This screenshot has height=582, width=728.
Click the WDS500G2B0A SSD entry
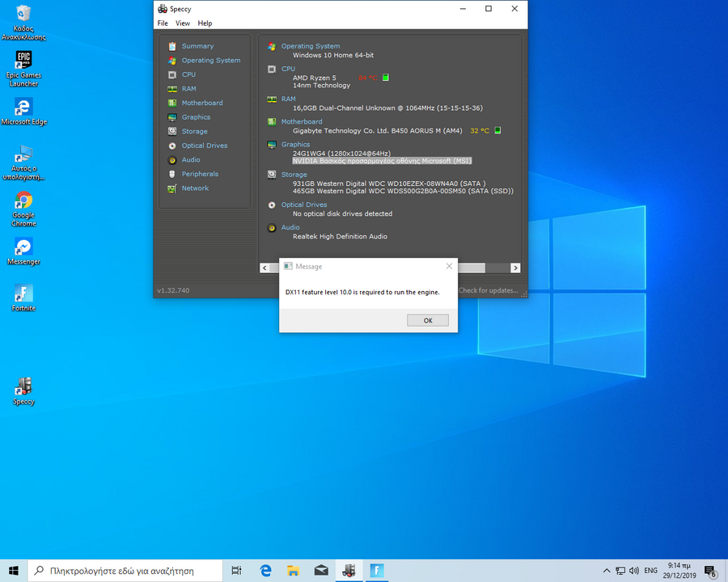[x=403, y=191]
